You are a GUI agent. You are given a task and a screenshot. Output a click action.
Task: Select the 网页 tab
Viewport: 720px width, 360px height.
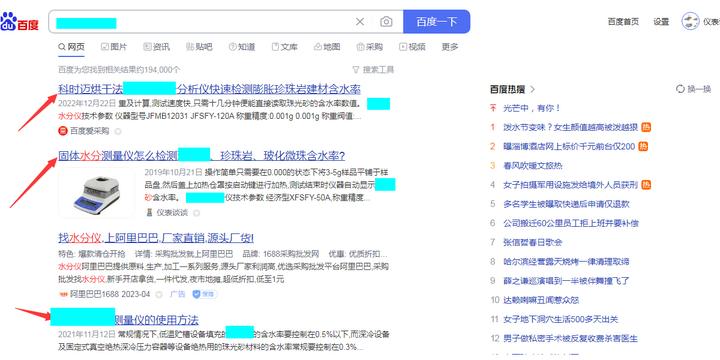coord(71,47)
